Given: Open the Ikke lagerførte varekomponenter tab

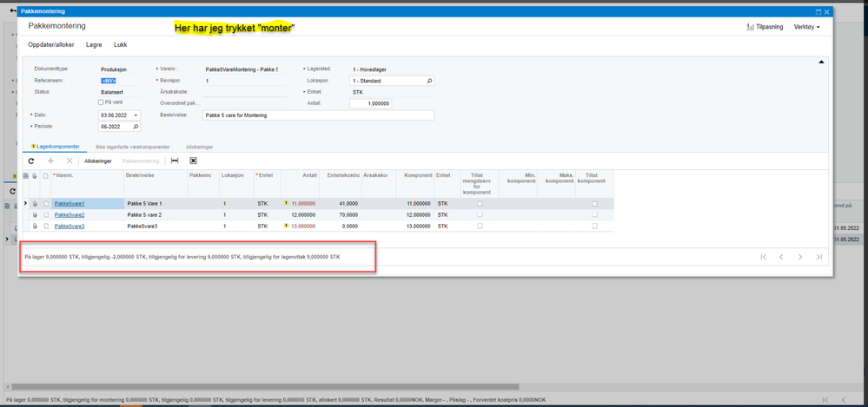Looking at the screenshot, I should coord(133,148).
